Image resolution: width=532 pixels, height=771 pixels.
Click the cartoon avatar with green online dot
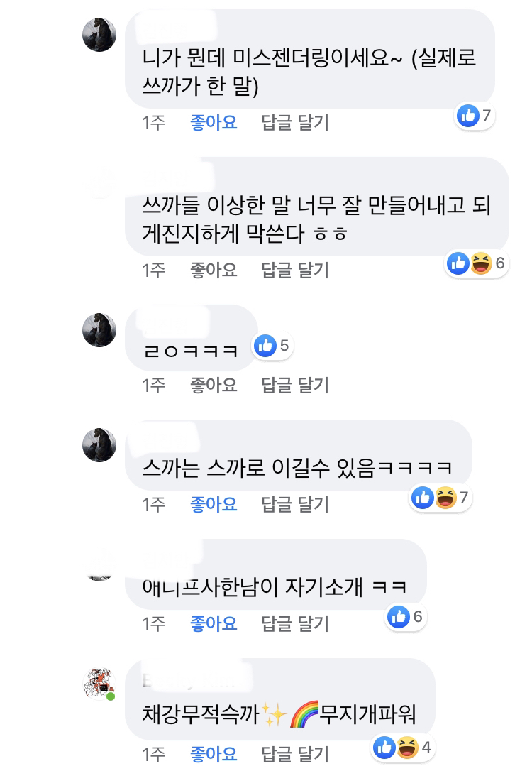point(99,684)
